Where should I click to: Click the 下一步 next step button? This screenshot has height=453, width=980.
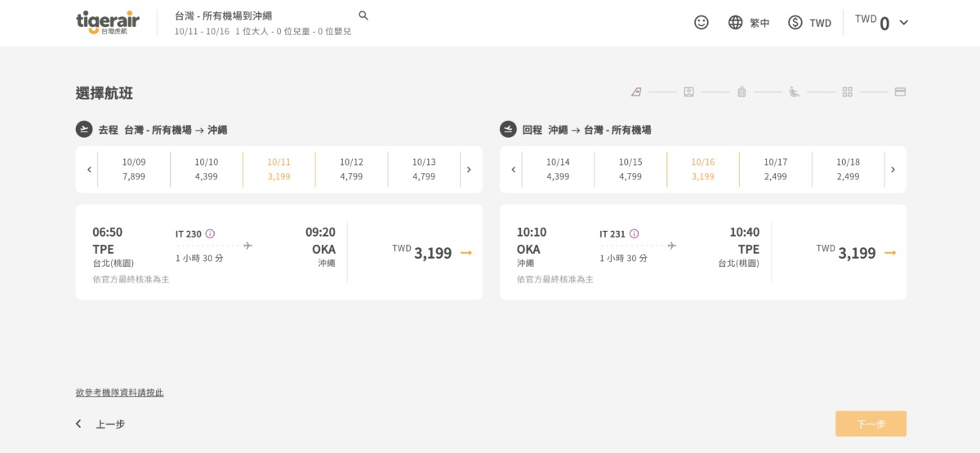point(871,424)
